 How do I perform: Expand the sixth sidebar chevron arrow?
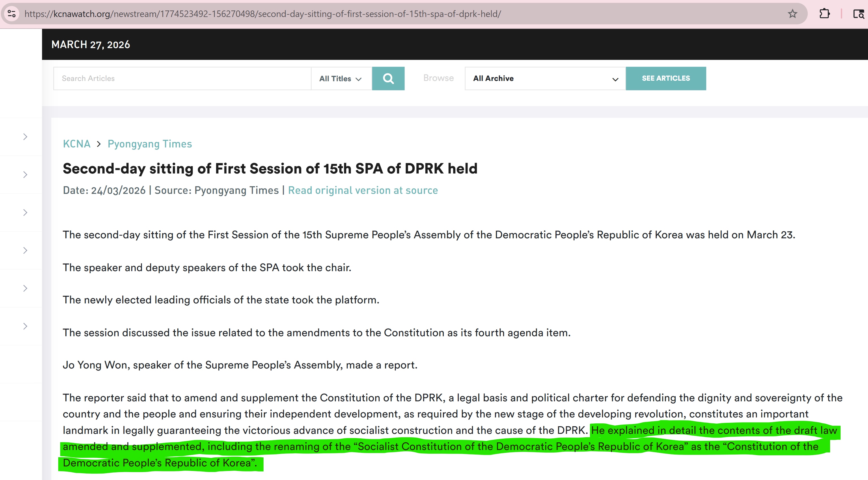25,326
